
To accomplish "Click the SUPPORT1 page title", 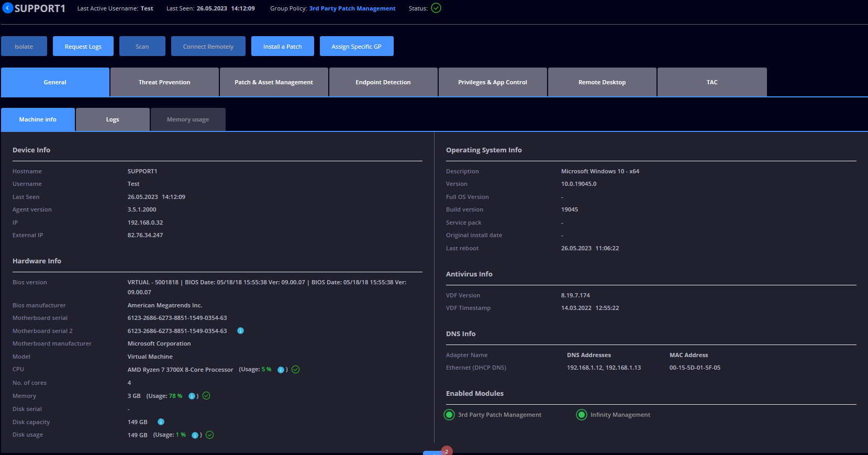I will pyautogui.click(x=40, y=8).
